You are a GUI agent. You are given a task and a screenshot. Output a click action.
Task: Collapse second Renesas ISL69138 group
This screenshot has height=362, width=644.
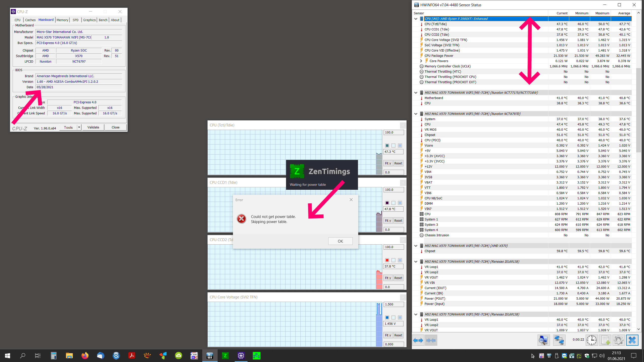(x=416, y=314)
